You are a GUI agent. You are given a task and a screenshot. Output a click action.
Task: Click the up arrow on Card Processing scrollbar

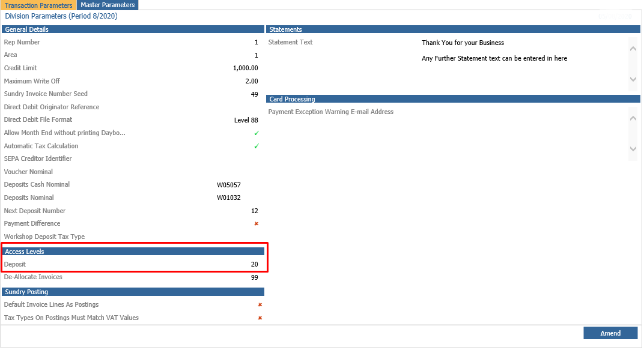click(x=633, y=118)
